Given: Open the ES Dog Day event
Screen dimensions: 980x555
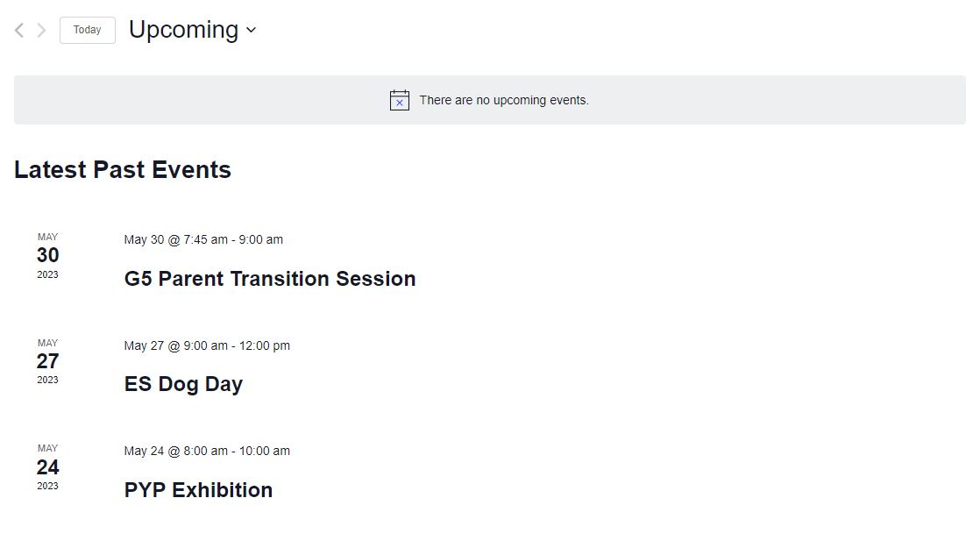Looking at the screenshot, I should click(x=183, y=384).
